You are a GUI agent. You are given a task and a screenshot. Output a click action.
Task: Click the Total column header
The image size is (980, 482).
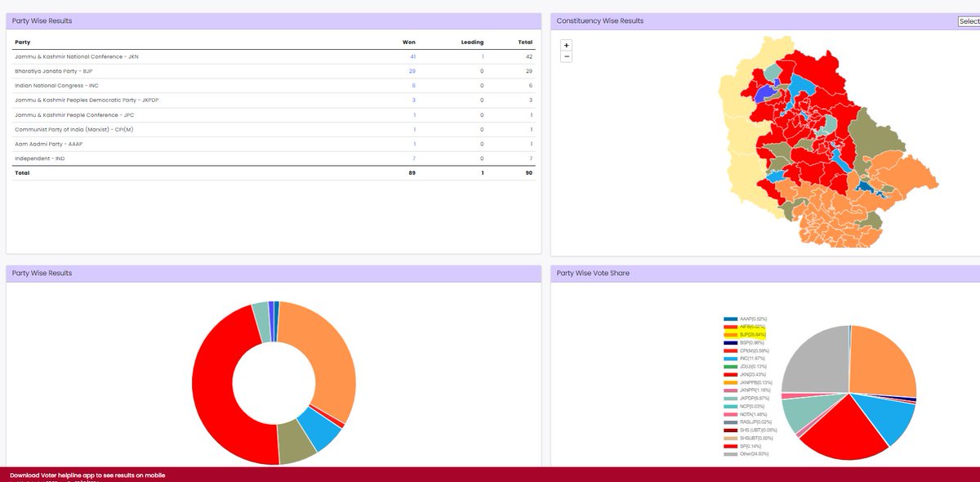(x=525, y=42)
